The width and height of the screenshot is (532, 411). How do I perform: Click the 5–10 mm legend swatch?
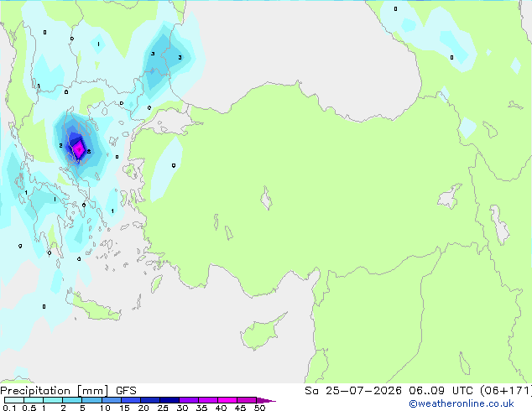(x=91, y=400)
